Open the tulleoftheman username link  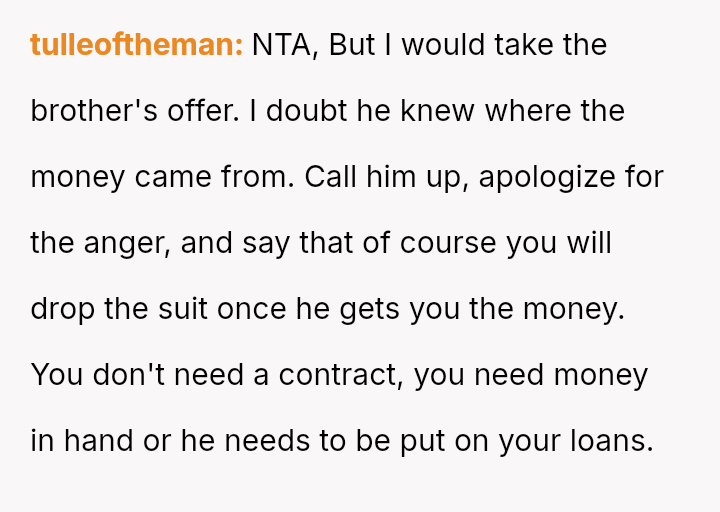(136, 45)
